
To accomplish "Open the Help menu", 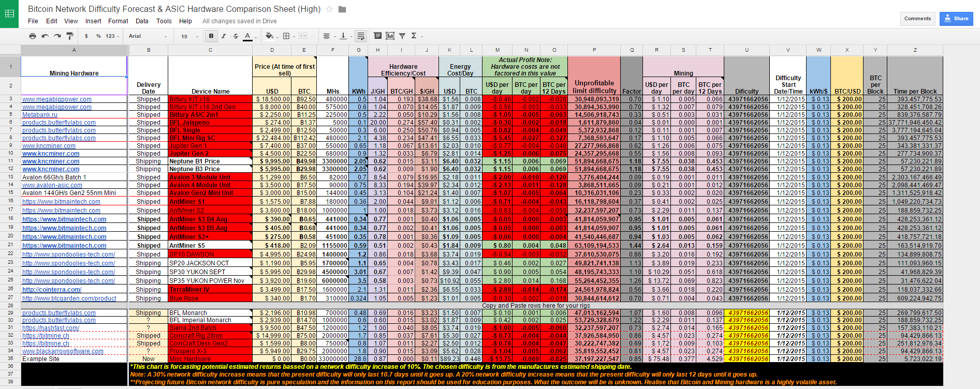I will [185, 21].
